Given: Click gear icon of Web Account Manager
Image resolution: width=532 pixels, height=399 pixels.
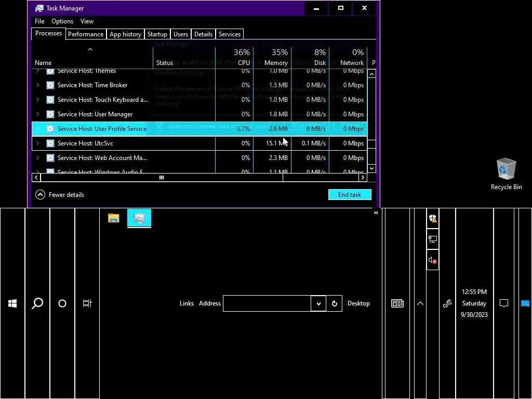Looking at the screenshot, I should 50,158.
